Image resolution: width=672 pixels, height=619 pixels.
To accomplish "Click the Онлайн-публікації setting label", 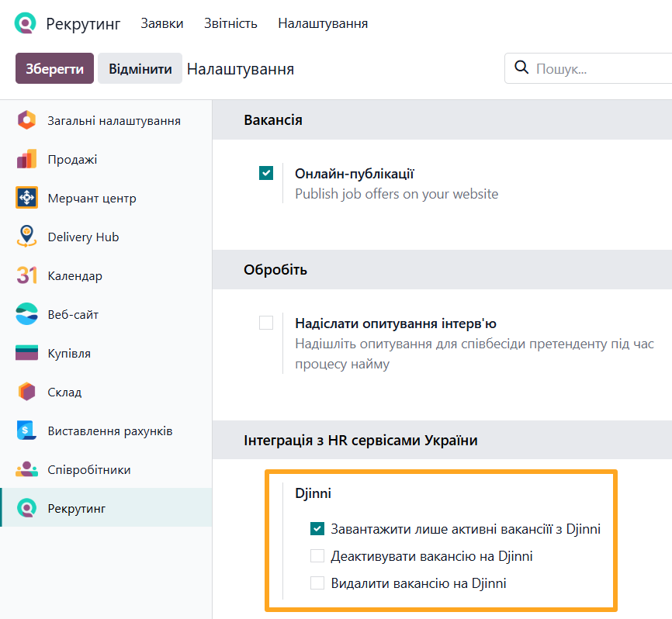I will pyautogui.click(x=354, y=174).
